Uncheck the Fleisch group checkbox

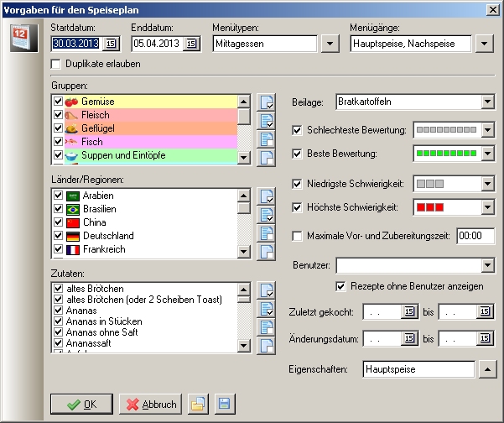(x=58, y=115)
